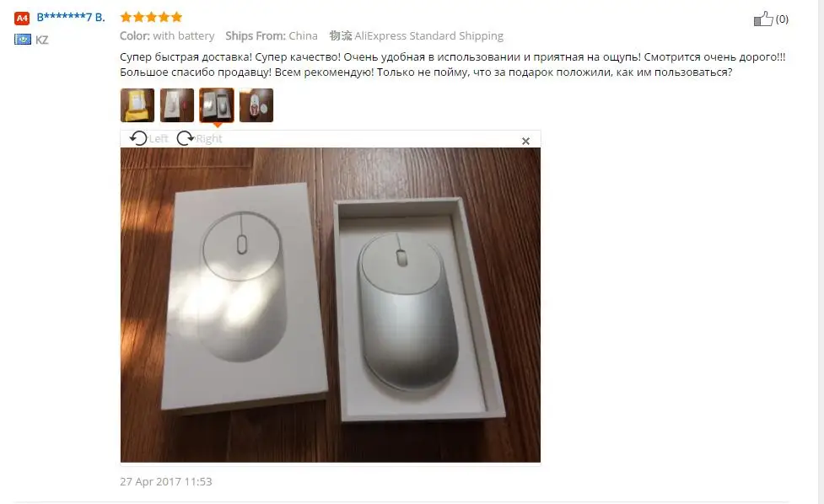
Task: Click the enlarged mouse and box photo
Action: [x=331, y=305]
